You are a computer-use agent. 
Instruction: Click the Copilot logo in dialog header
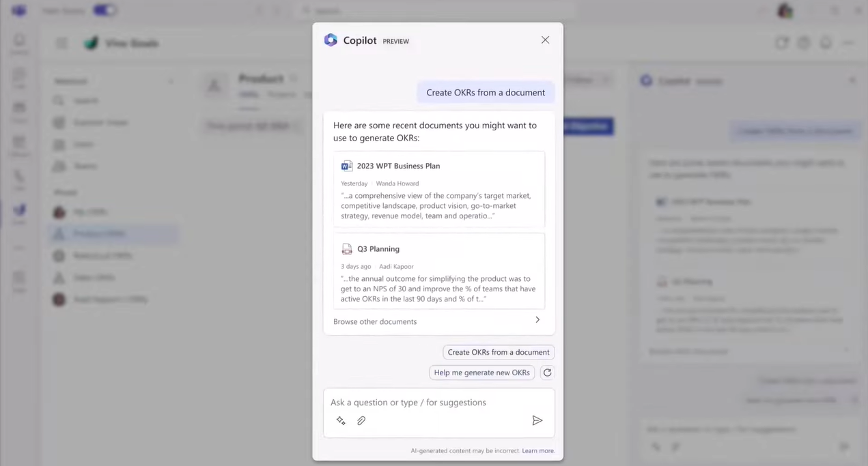[x=331, y=40]
